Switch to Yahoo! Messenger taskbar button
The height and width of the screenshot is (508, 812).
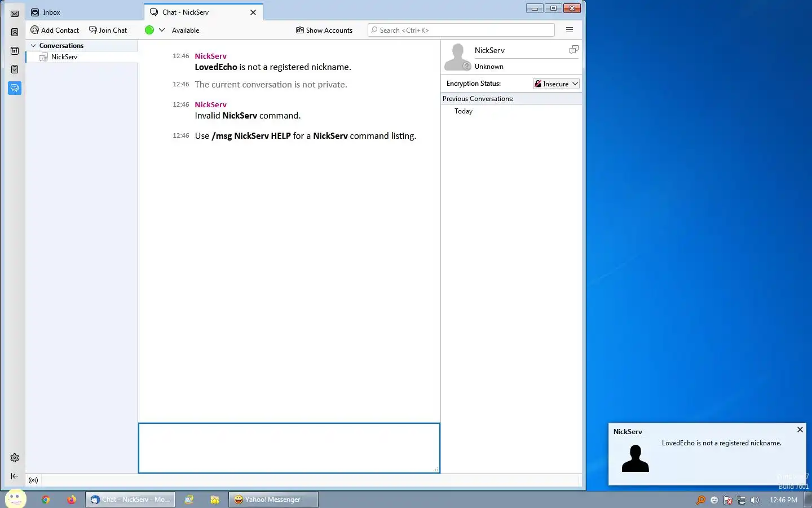pos(273,500)
